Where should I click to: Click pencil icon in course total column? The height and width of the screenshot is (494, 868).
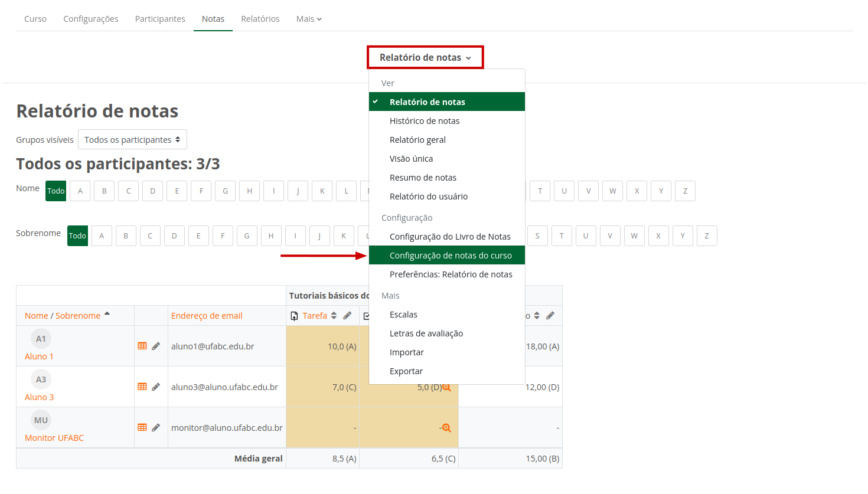pos(550,316)
